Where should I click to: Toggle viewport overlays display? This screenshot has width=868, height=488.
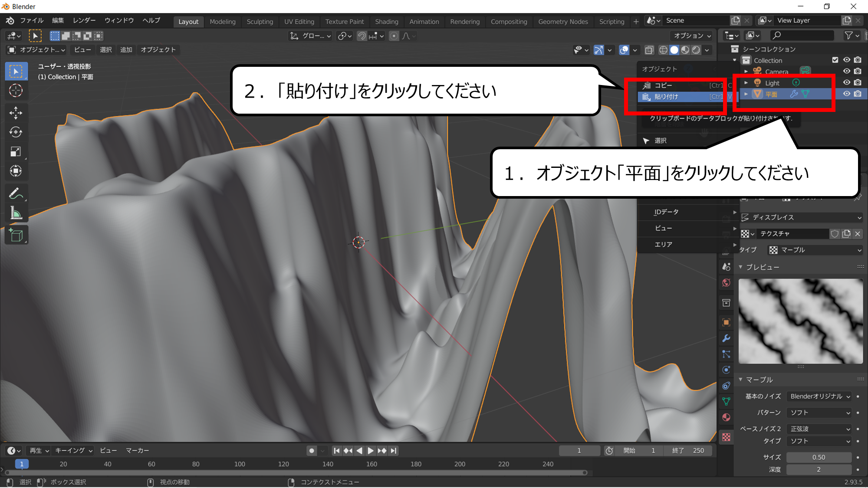click(x=624, y=50)
